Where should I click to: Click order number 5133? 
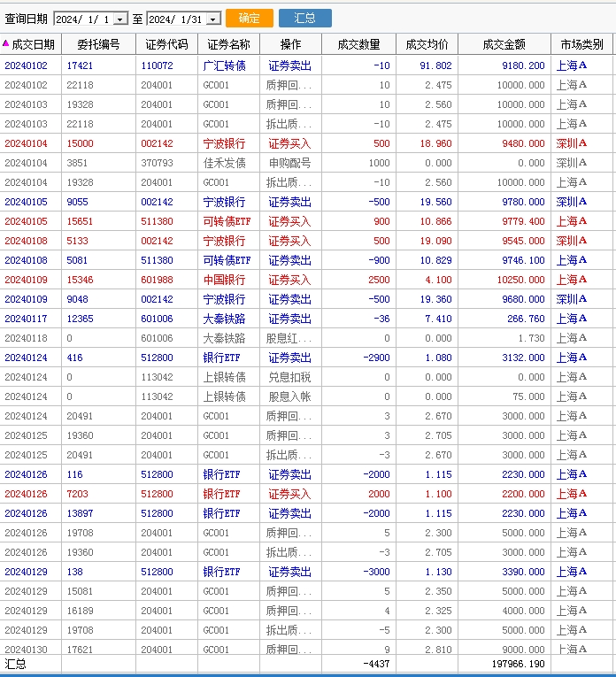click(77, 241)
